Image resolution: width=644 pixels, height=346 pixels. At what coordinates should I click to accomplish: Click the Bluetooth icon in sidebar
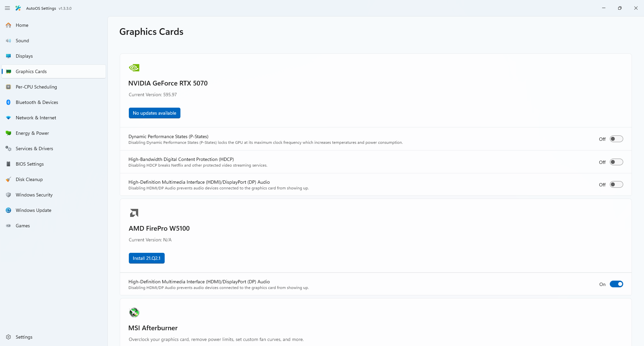click(8, 102)
